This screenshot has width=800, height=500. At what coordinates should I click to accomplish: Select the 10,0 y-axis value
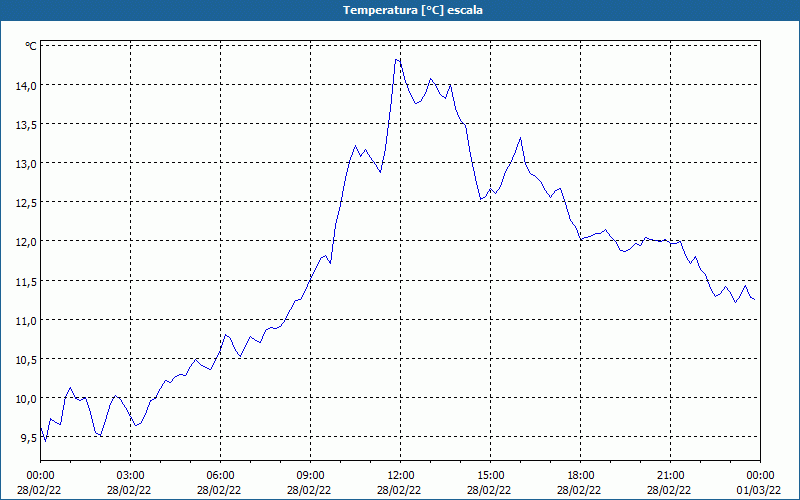click(26, 398)
